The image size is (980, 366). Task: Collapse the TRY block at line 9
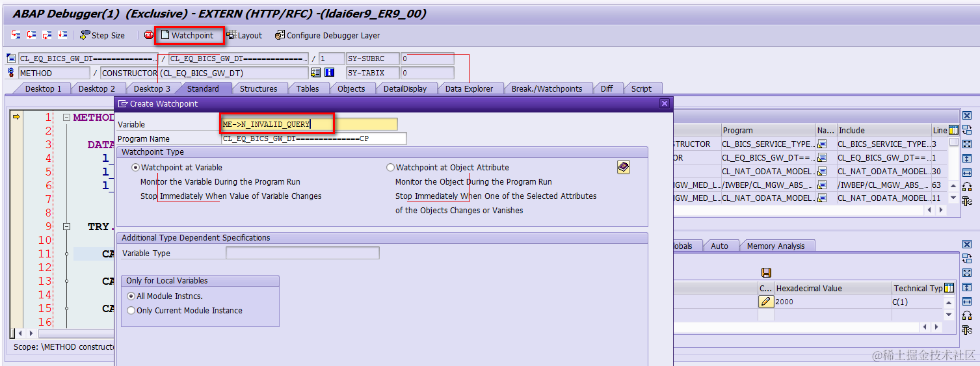point(66,227)
